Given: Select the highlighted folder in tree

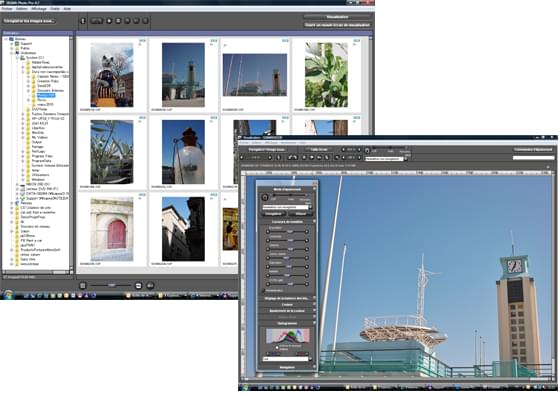Looking at the screenshot, I should (x=46, y=95).
